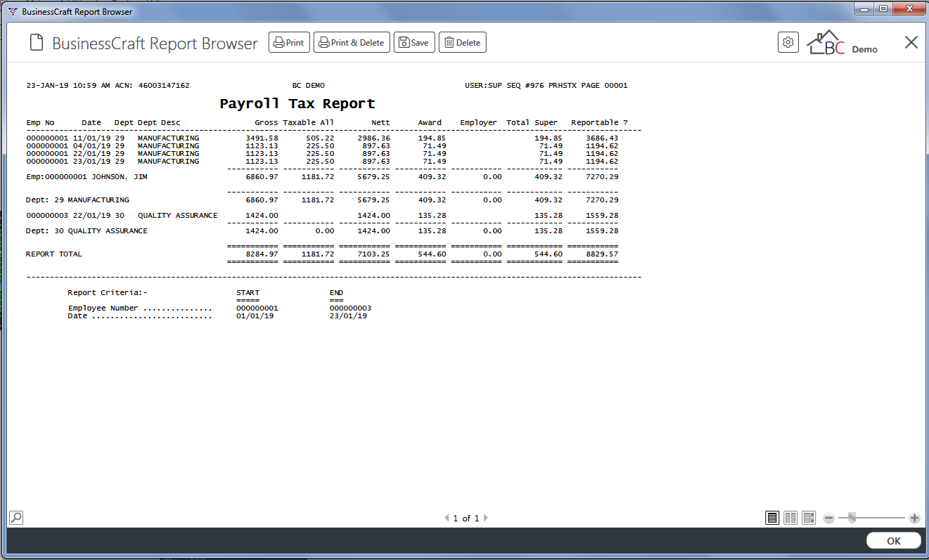Confirm with the OK button

[x=893, y=540]
